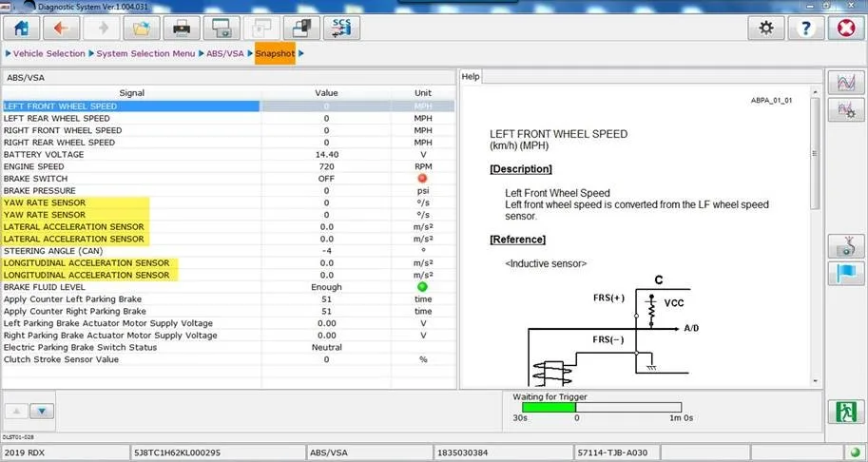Click the Unit column header
The width and height of the screenshot is (868, 462).
tap(423, 93)
